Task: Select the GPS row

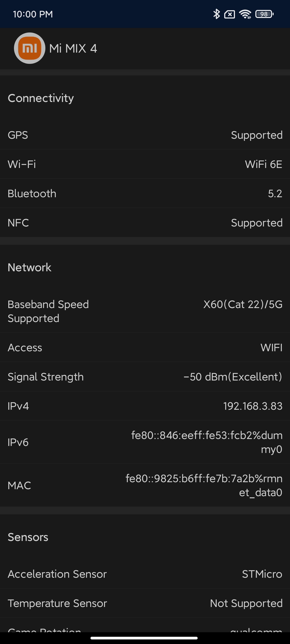Action: click(145, 135)
